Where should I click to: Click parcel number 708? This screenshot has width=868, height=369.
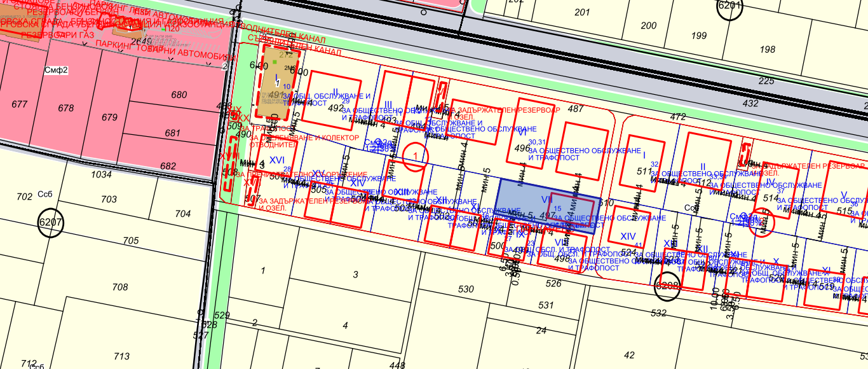click(119, 287)
